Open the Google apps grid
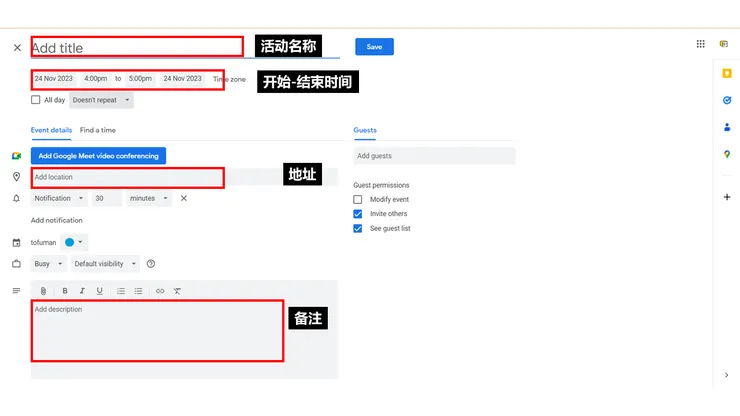 [x=700, y=44]
